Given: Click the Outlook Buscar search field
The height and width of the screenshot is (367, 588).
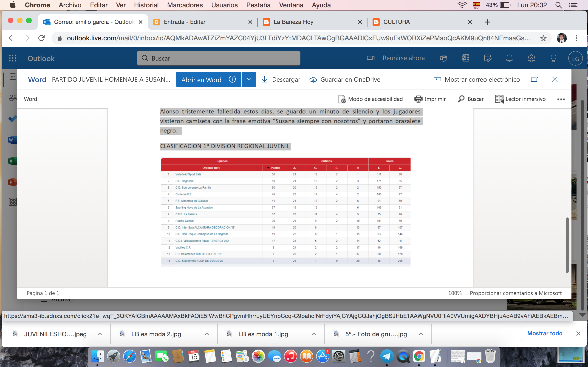Looking at the screenshot, I should [219, 58].
